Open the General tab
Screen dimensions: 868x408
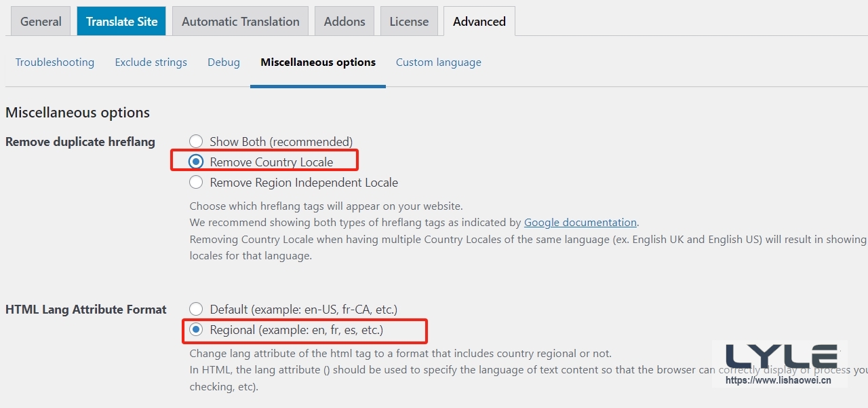[41, 22]
